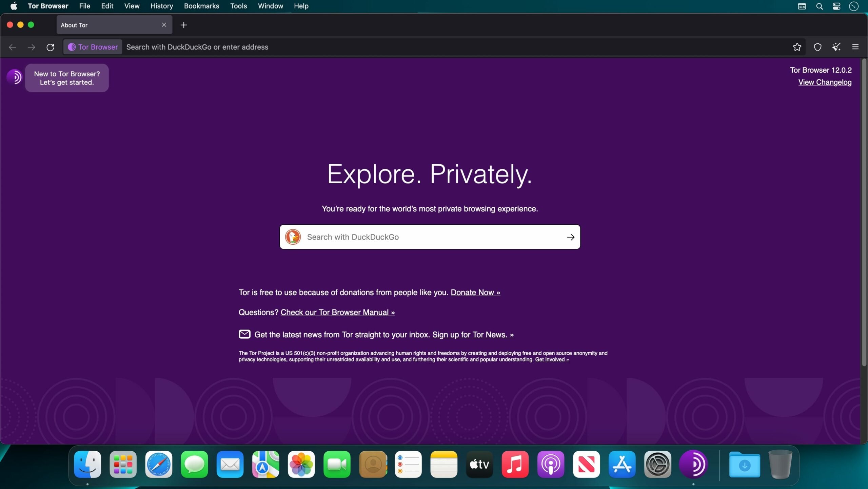Screen dimensions: 868x489
Task: Click the page vertical scrollbar
Action: coord(864,212)
